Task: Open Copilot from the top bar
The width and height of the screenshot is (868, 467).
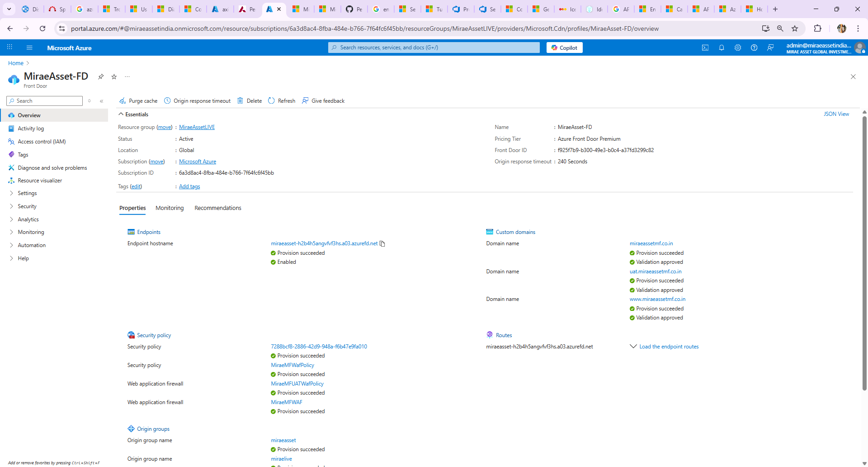Action: pos(564,48)
